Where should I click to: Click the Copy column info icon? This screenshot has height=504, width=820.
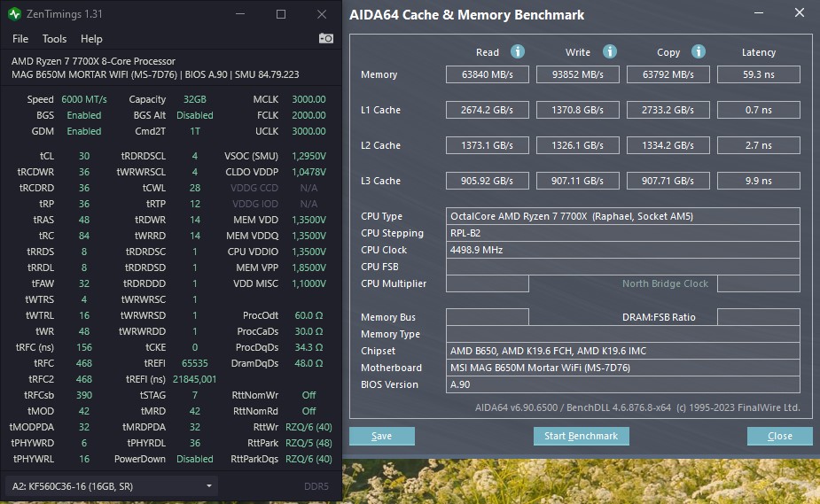pos(699,52)
